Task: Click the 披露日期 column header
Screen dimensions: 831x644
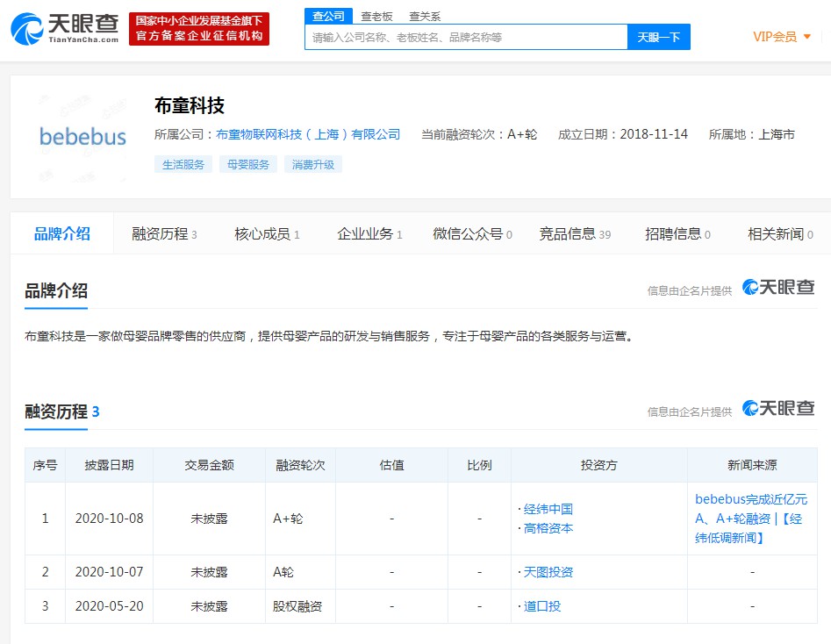Action: coord(109,465)
